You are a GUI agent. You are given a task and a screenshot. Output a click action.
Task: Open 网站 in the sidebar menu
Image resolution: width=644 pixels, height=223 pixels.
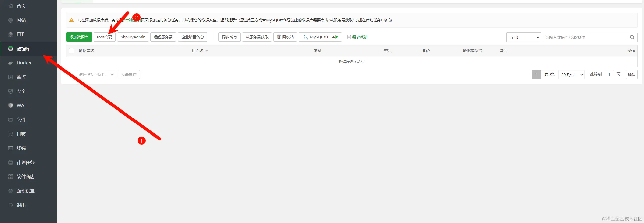[21, 20]
